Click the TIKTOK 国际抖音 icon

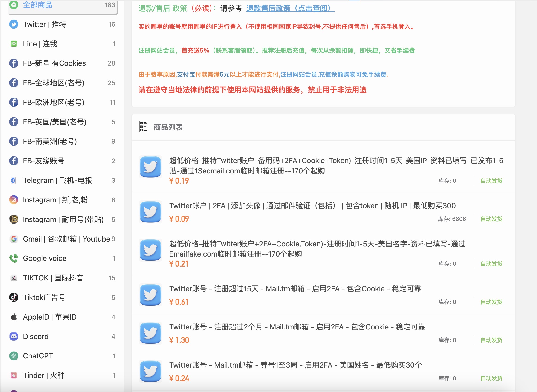point(14,278)
